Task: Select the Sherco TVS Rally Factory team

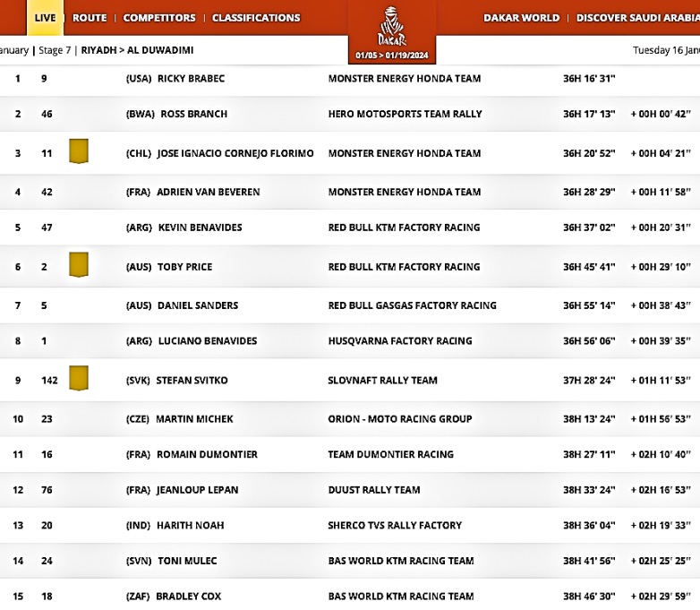Action: click(x=395, y=526)
